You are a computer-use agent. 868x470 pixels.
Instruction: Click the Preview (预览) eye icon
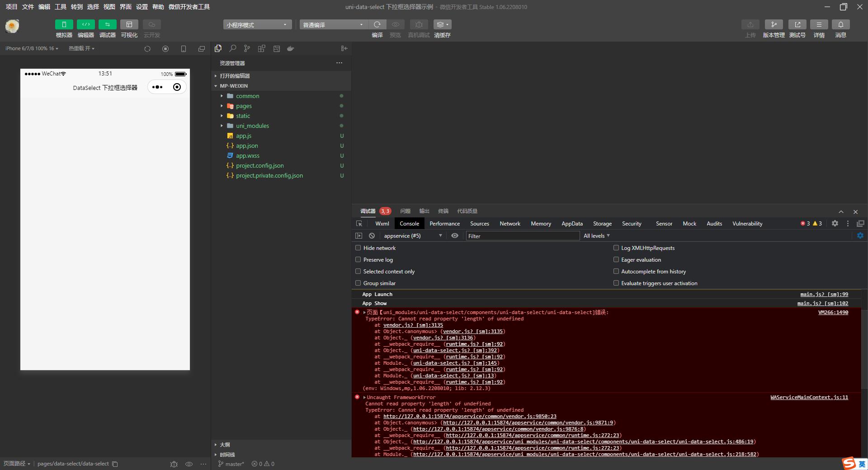pyautogui.click(x=396, y=24)
